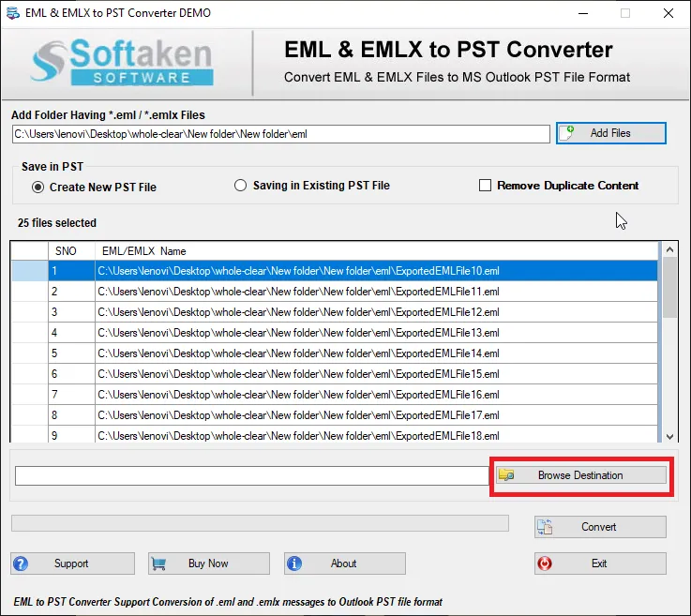Select row ExportedEMLFile10.eml
691x616 pixels.
(376, 271)
